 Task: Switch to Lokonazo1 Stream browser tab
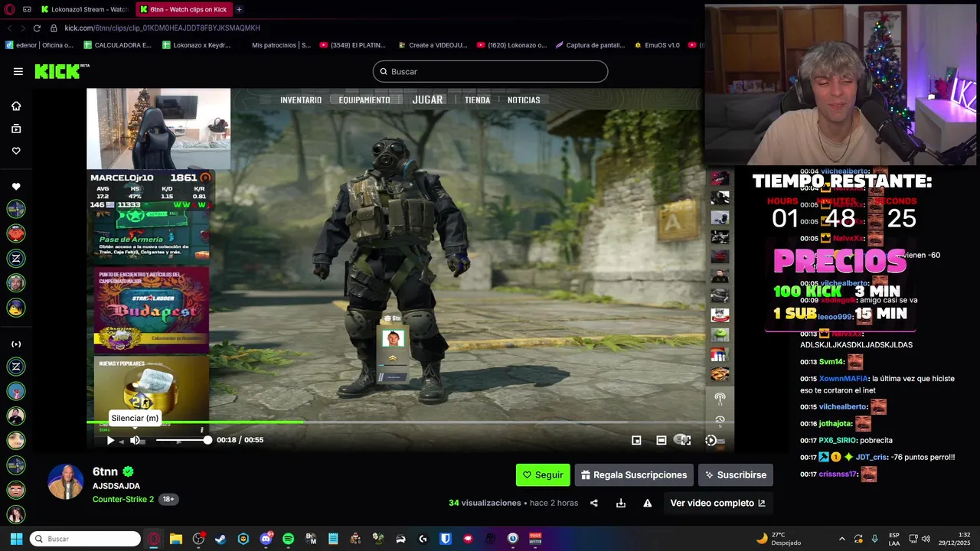[x=84, y=9]
